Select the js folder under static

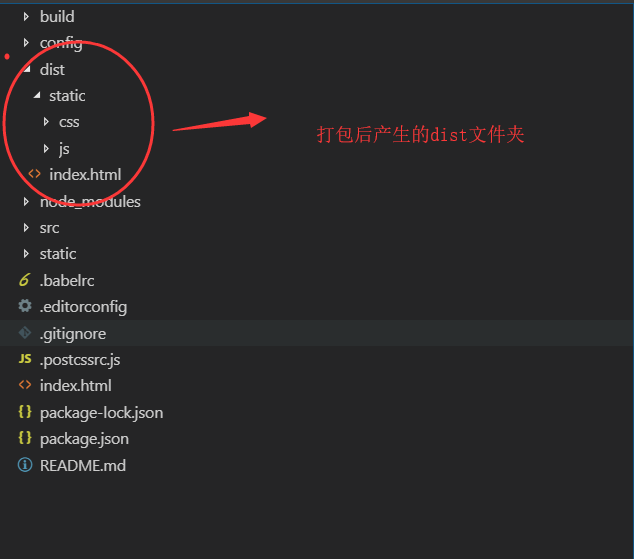pos(64,148)
